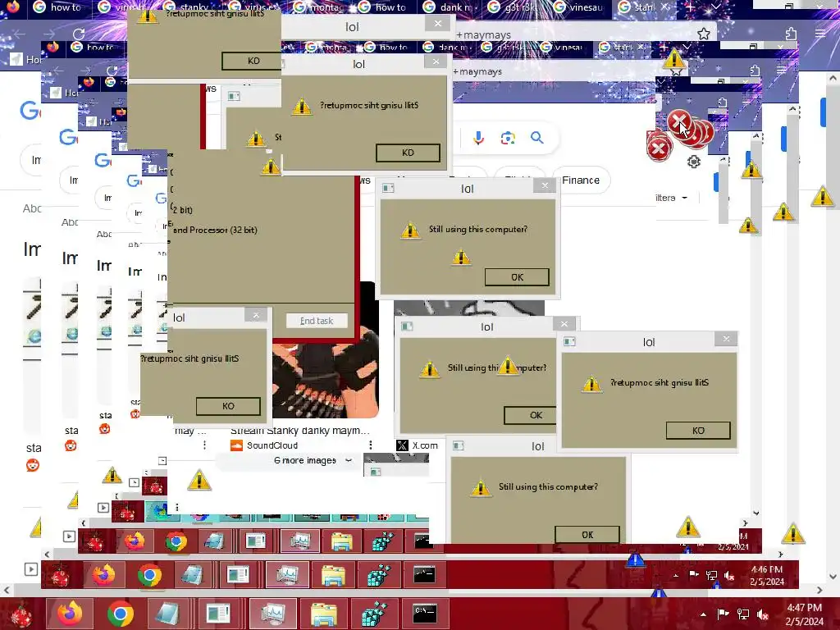Click outermost vertical scrollbar up arrow
The width and height of the screenshot is (840, 630).
point(833,78)
